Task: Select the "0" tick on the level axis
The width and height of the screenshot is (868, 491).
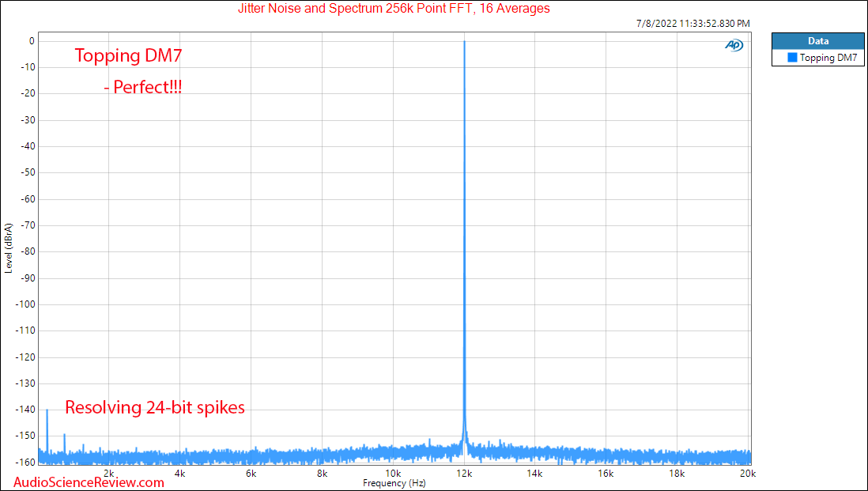Action: 32,41
